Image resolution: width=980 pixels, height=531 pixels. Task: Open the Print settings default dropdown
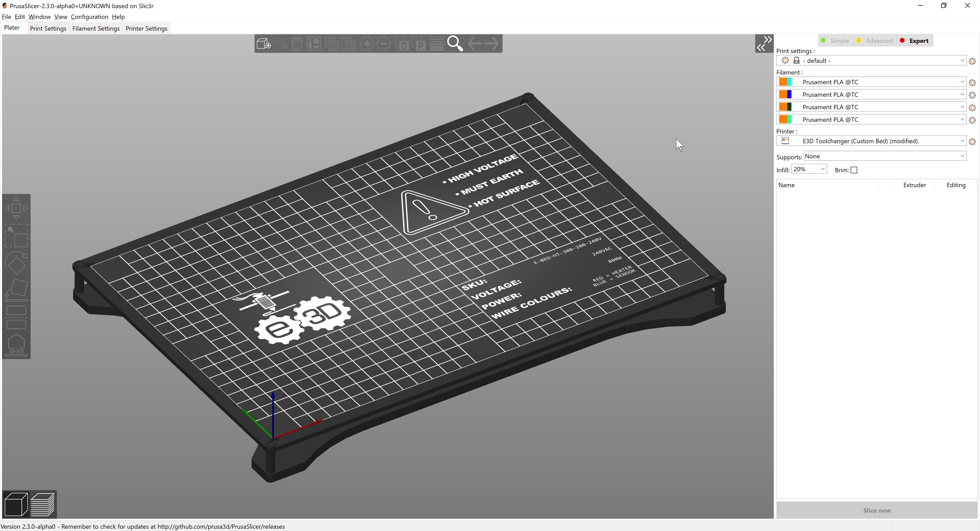(871, 61)
